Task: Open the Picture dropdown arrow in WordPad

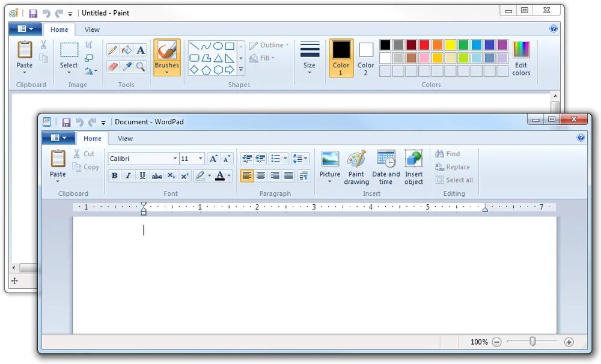Action: point(329,181)
